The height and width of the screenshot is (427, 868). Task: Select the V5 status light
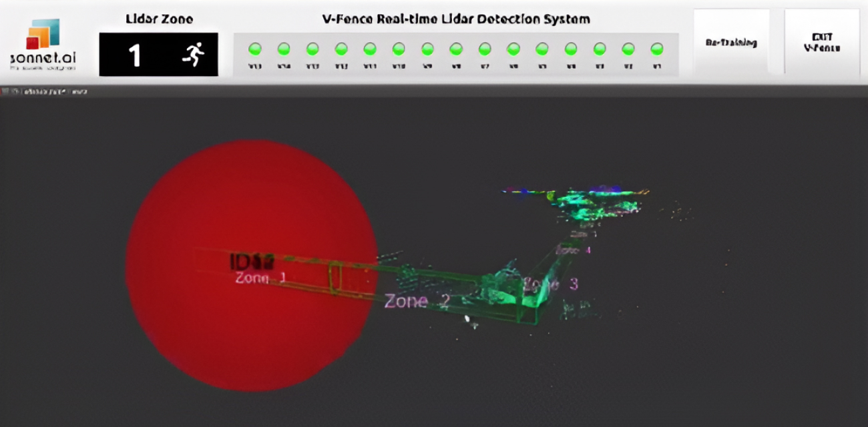[x=542, y=49]
